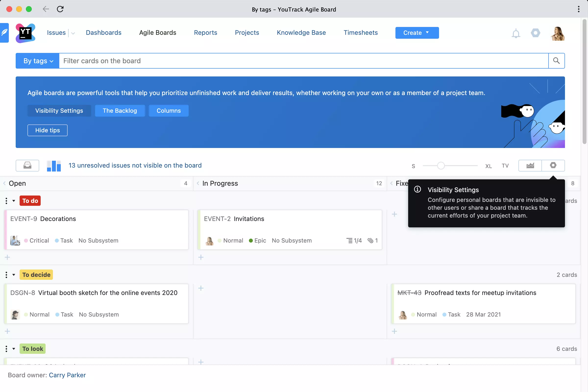Click the Hide tips button
This screenshot has height=392, width=588.
[x=47, y=130]
